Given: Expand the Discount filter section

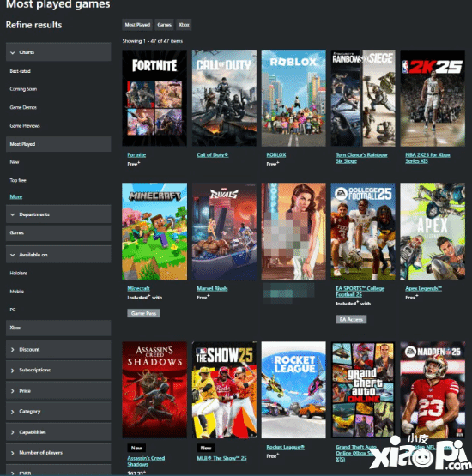Looking at the screenshot, I should pyautogui.click(x=58, y=349).
